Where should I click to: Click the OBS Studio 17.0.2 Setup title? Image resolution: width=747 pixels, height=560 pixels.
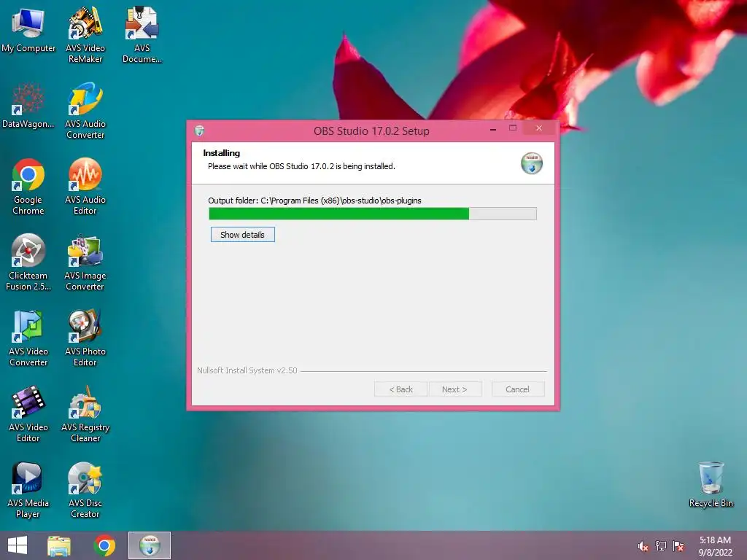tap(371, 131)
